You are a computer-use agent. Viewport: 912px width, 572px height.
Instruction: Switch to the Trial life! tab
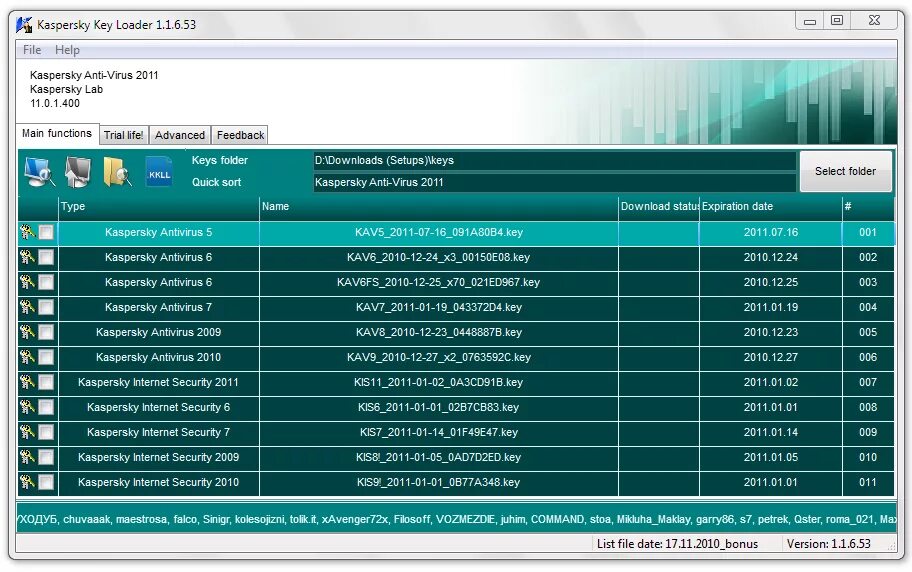pos(123,135)
